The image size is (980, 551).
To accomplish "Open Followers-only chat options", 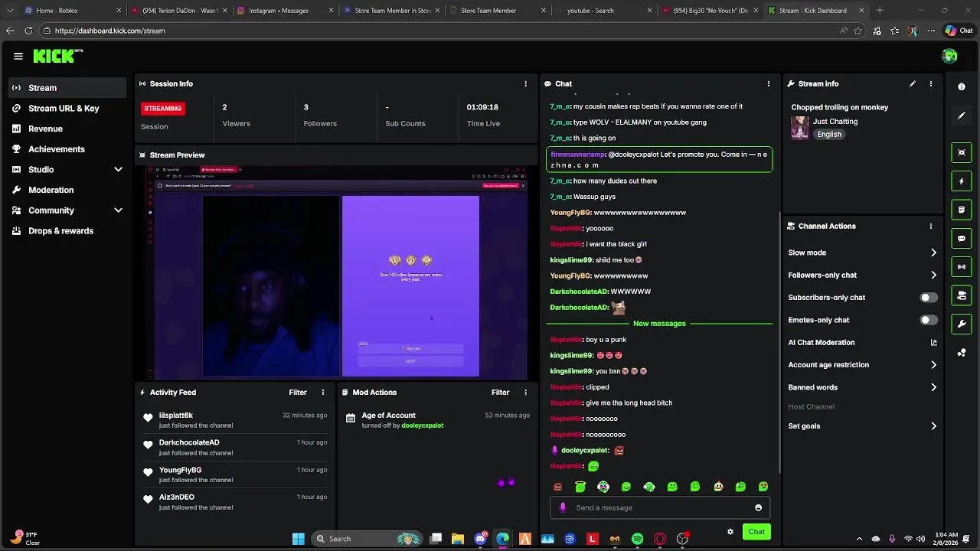I will coord(862,275).
